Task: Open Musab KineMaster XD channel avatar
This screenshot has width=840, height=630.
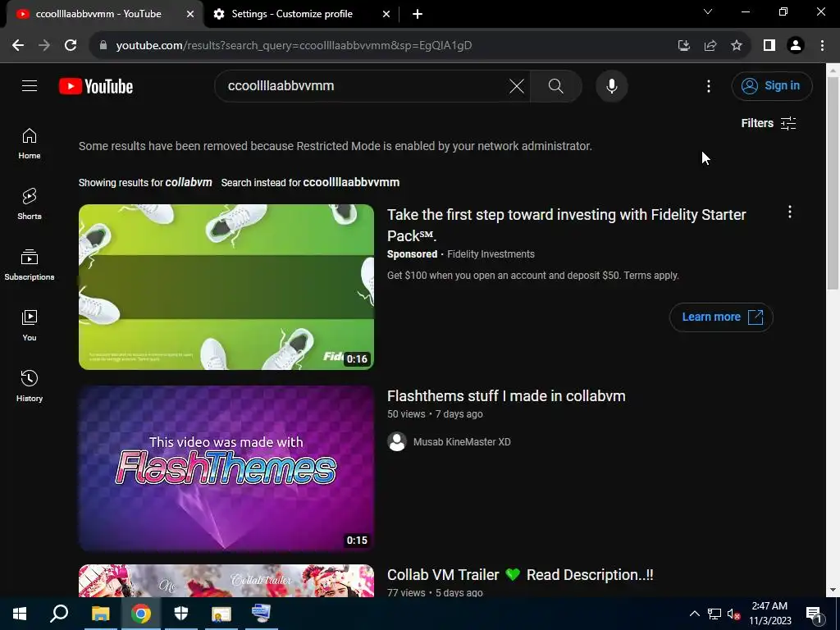Action: pos(397,442)
